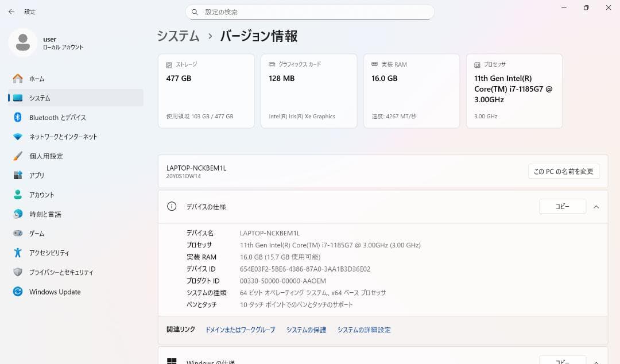Open アプリ settings via its icon
The height and width of the screenshot is (364, 620).
(17, 175)
